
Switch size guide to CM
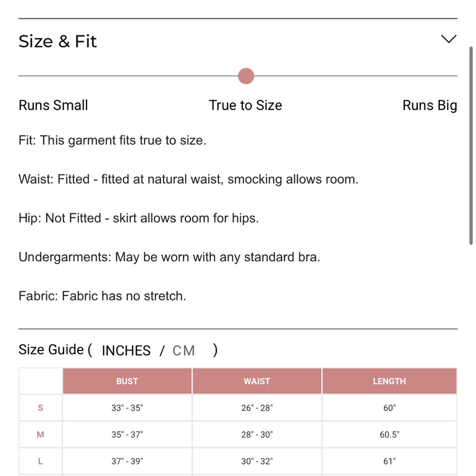tap(184, 351)
